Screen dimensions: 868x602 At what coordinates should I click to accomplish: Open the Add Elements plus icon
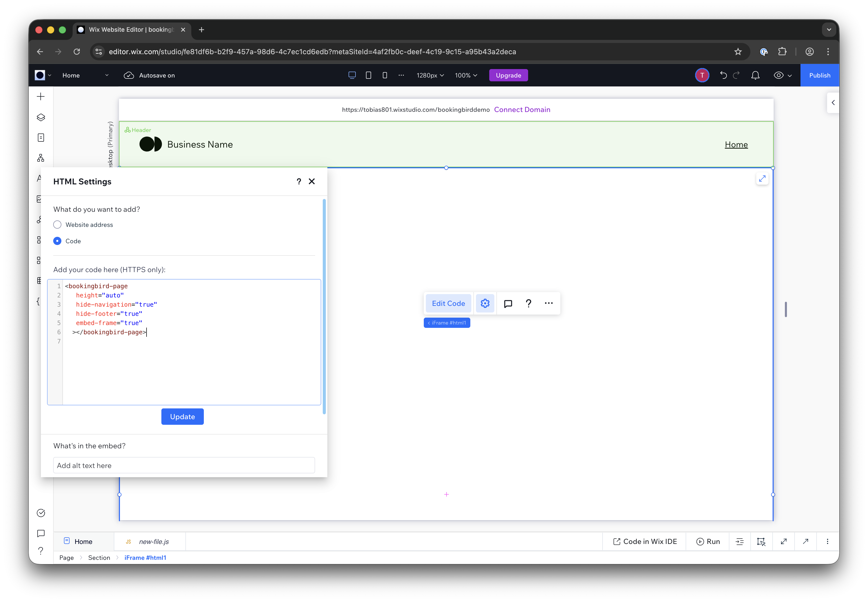click(41, 97)
